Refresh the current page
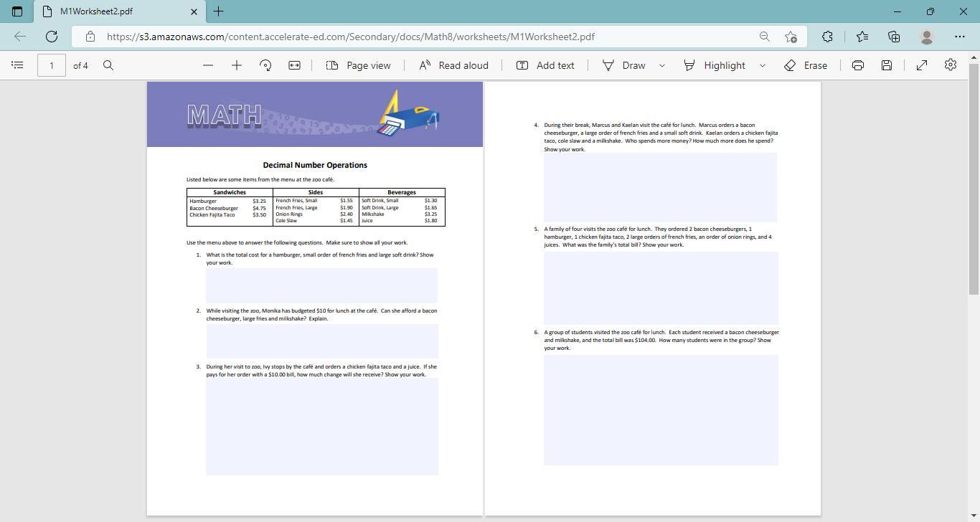Screen dimensions: 980x522 [x=52, y=37]
